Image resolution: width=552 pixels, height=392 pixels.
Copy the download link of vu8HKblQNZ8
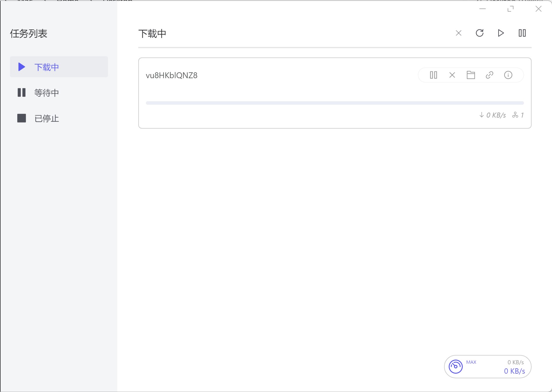pos(490,75)
